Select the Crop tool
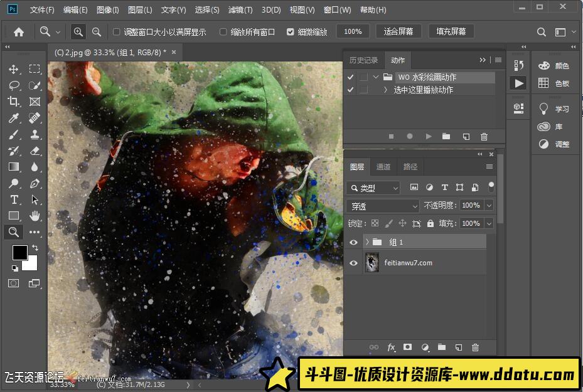Screen dimensions: 583x392 click(x=14, y=102)
